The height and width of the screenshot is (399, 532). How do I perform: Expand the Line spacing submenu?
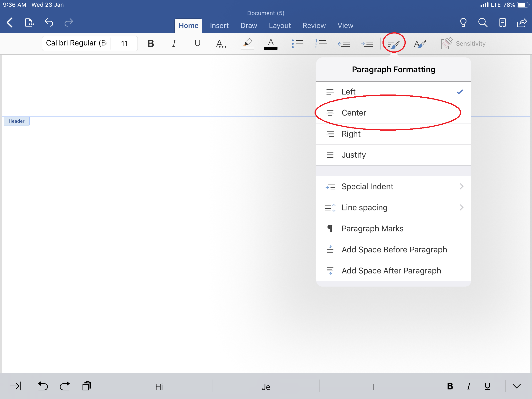coord(393,208)
